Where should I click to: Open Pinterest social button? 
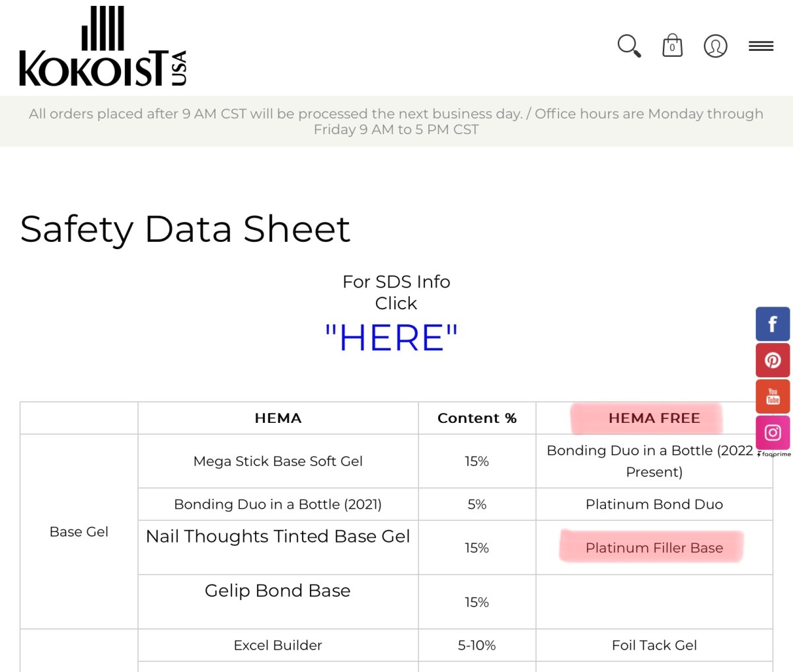point(773,360)
